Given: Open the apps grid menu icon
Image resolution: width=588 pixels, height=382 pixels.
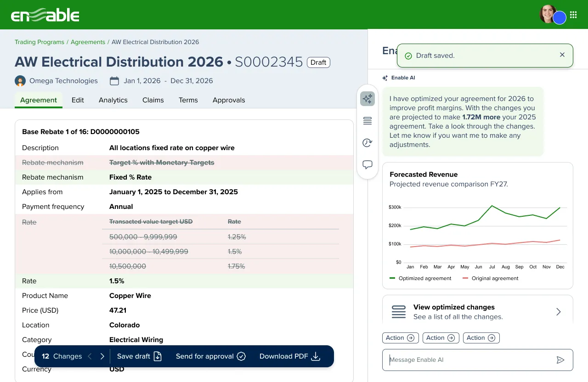Looking at the screenshot, I should (x=573, y=15).
